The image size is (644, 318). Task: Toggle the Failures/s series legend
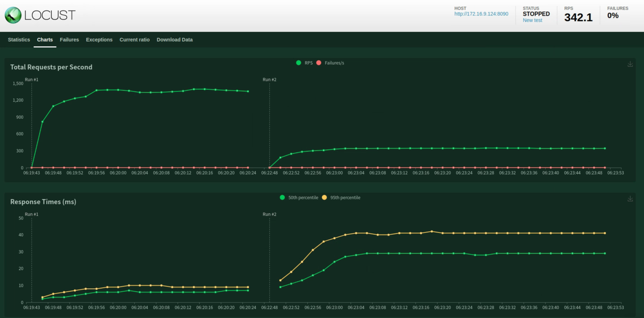[x=330, y=63]
